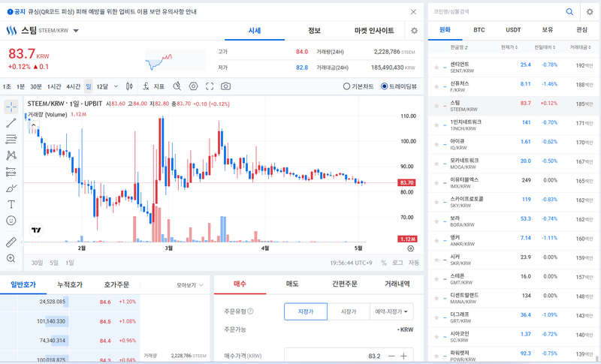Open settings gear beside search

(590, 12)
